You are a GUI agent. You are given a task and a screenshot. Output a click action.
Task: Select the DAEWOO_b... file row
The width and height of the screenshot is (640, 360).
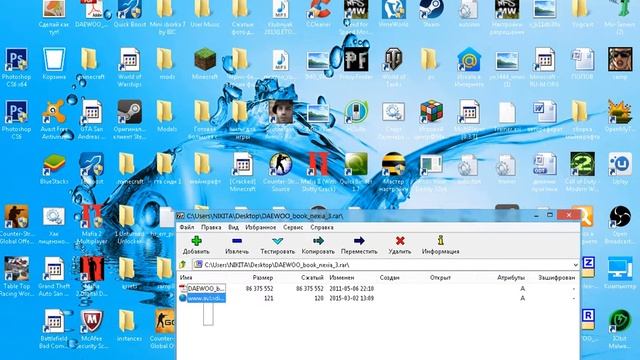pyautogui.click(x=378, y=288)
